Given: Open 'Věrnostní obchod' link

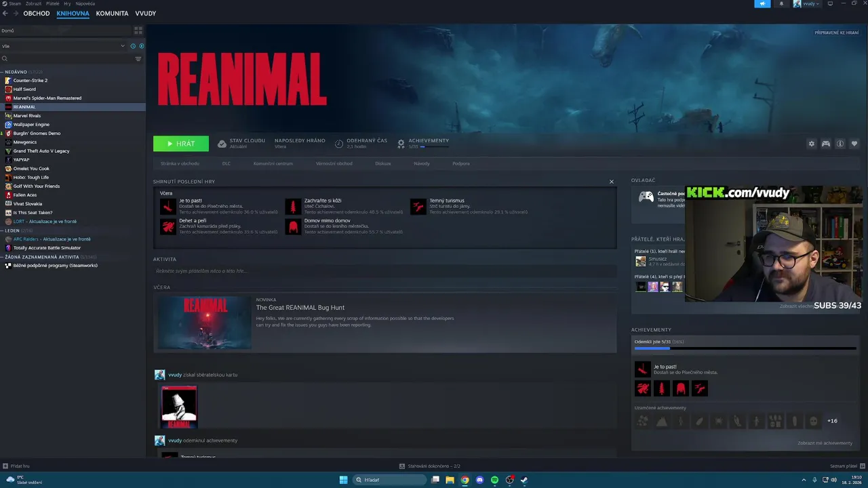Looking at the screenshot, I should pyautogui.click(x=334, y=163).
